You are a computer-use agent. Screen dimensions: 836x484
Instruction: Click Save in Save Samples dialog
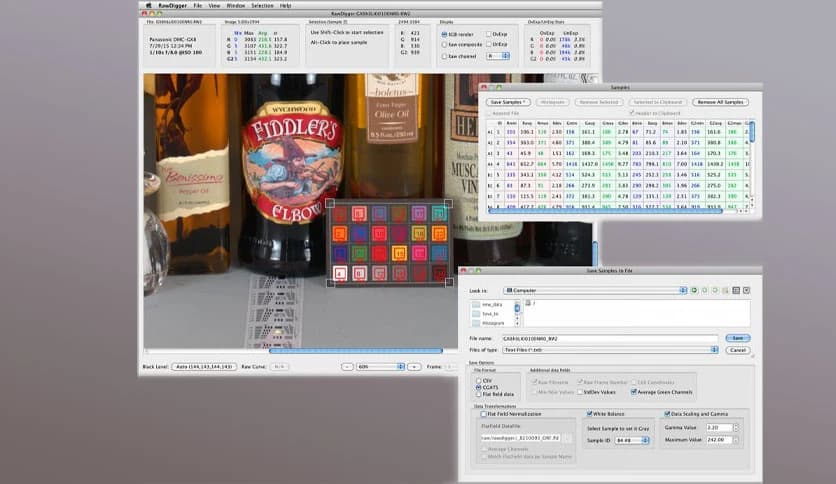pos(738,338)
